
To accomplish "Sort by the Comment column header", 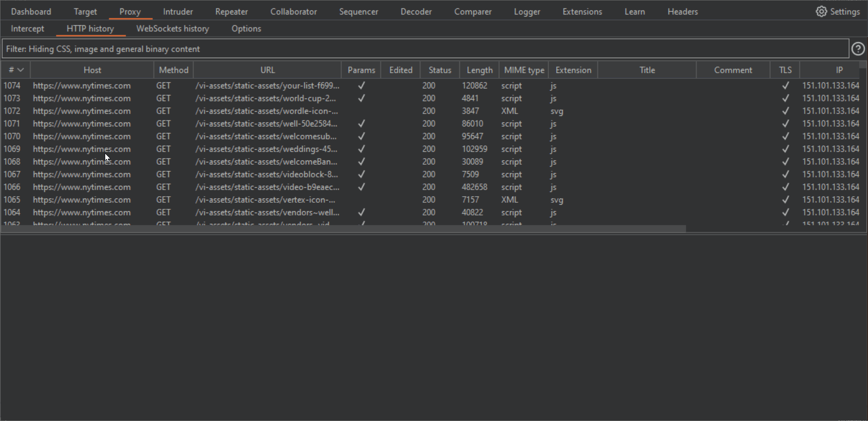I will [x=733, y=70].
